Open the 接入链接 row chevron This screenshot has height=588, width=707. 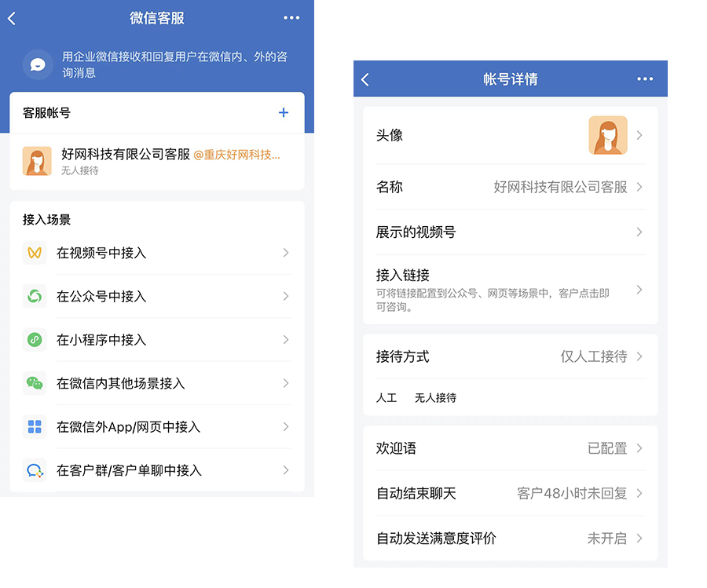[x=639, y=289]
